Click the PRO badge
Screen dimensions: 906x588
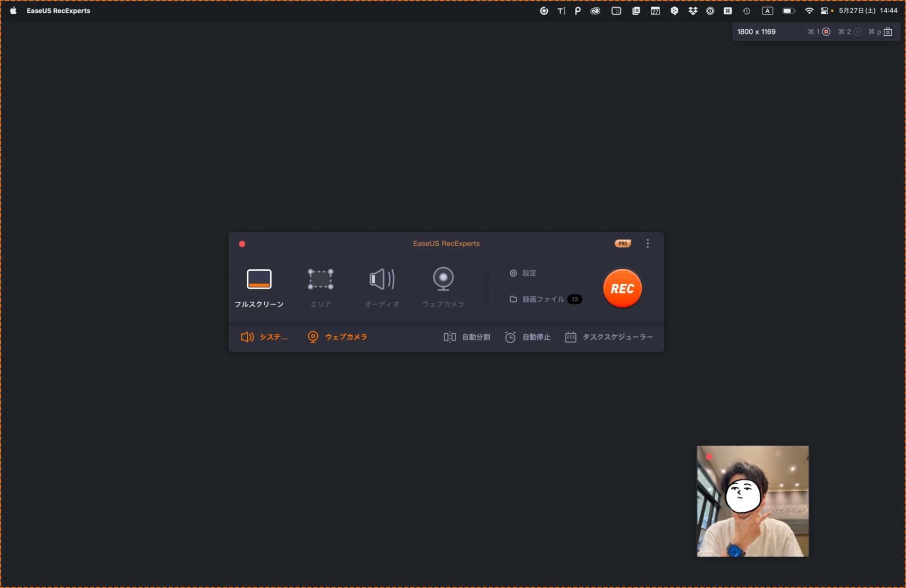(x=622, y=244)
